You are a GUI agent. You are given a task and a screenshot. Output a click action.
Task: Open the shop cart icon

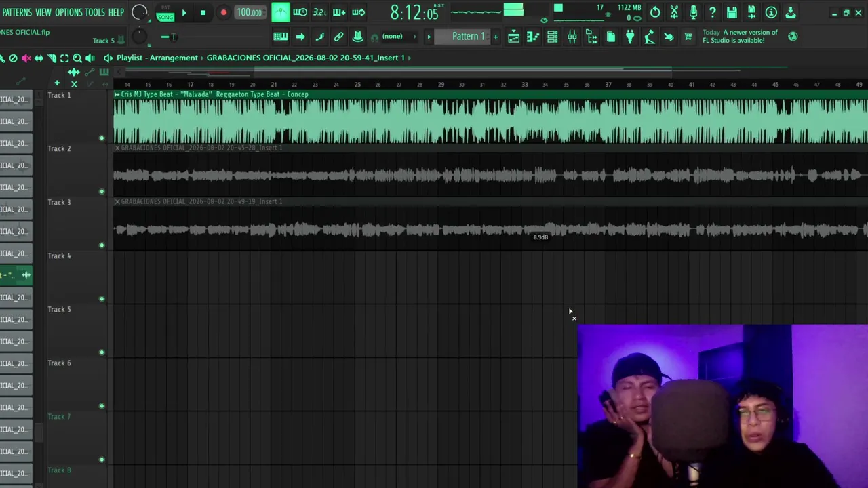pos(688,37)
